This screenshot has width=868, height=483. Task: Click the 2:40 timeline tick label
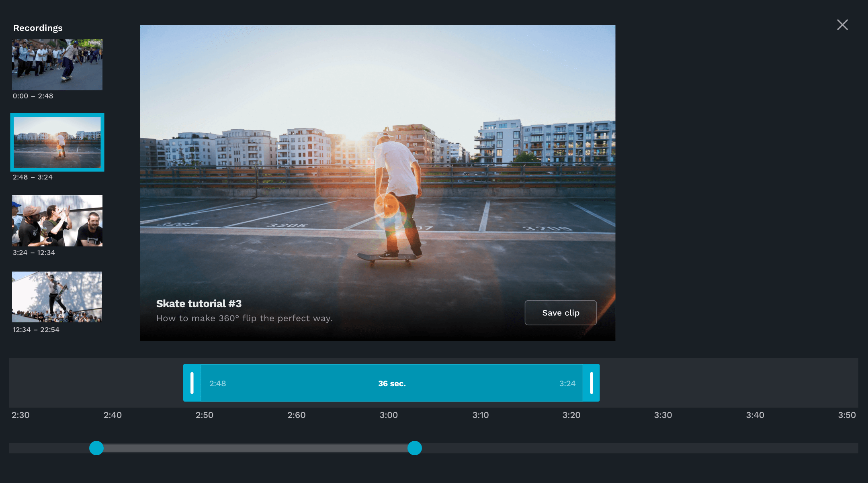pyautogui.click(x=113, y=415)
